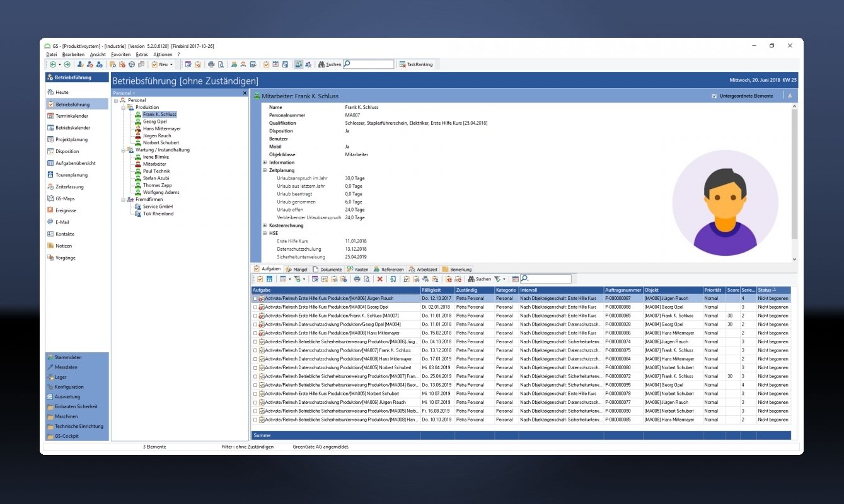Close the Personal tree panel
The height and width of the screenshot is (504, 844).
245,93
